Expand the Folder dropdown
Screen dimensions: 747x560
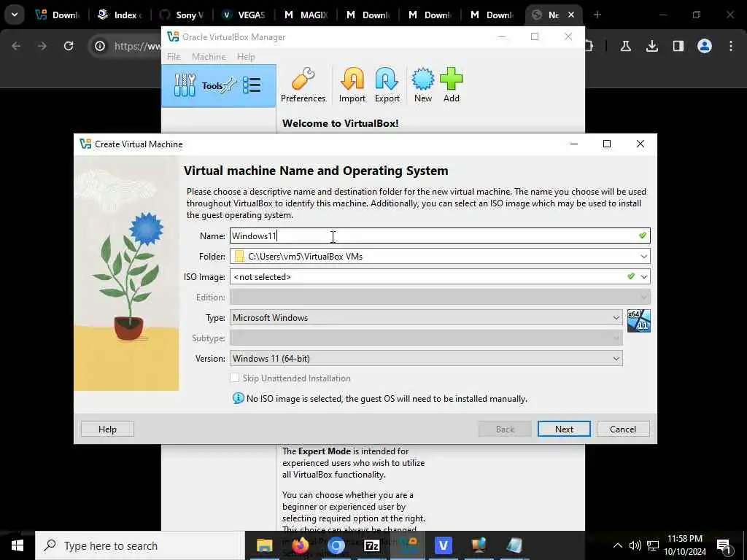point(643,256)
